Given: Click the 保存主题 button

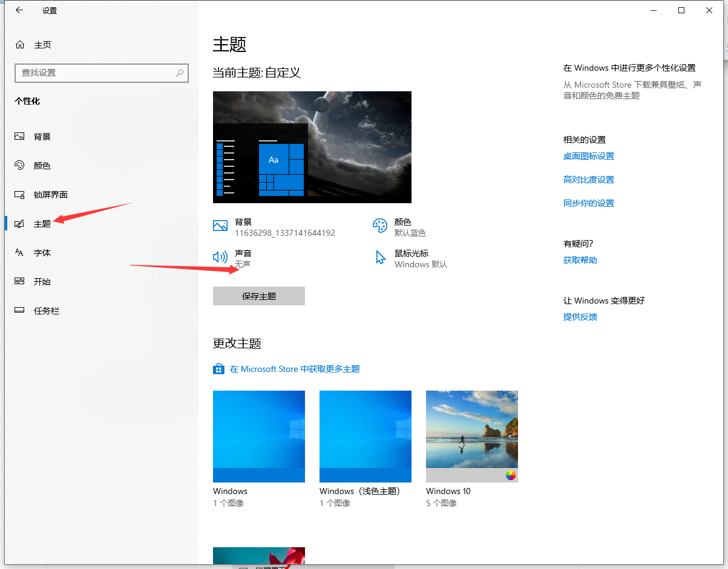Looking at the screenshot, I should 259,296.
